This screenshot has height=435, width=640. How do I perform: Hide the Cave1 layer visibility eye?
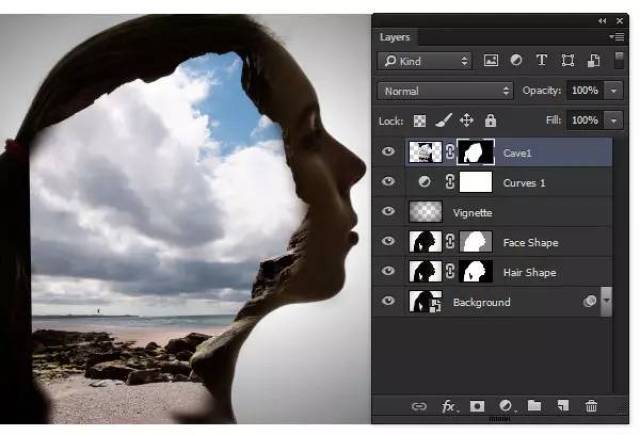[388, 152]
